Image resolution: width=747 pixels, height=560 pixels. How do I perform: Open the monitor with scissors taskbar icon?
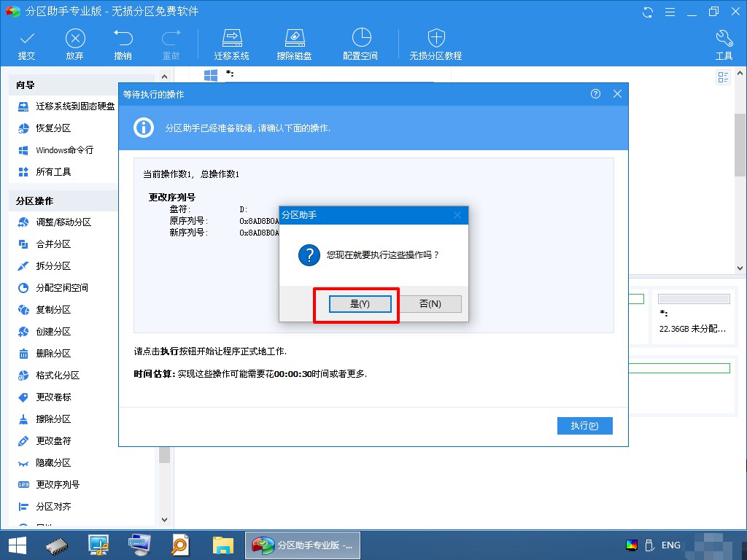click(x=98, y=545)
